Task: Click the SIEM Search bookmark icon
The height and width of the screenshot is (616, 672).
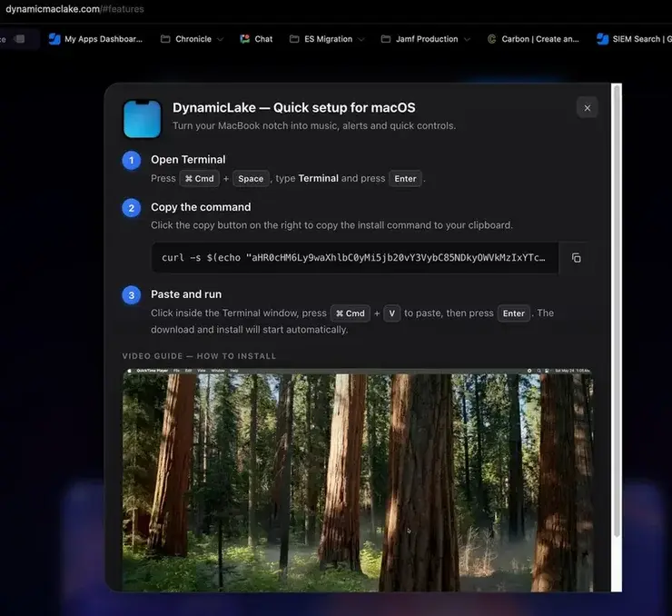Action: tap(603, 39)
